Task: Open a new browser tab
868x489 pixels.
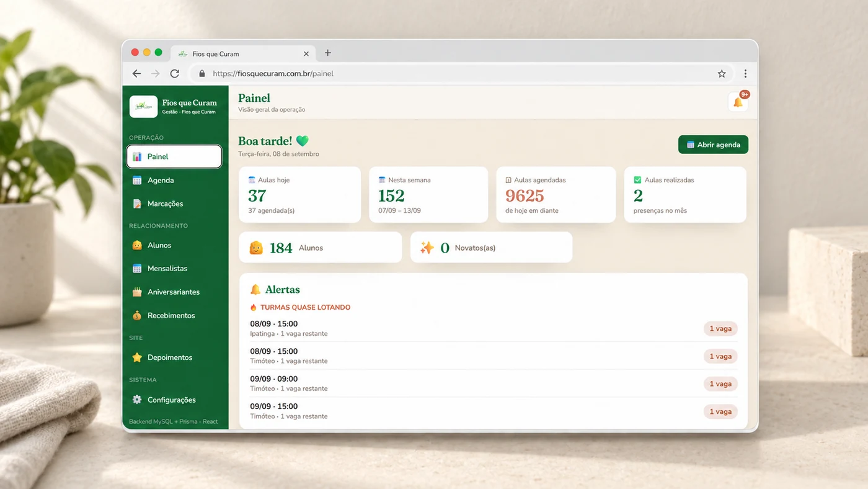Action: pyautogui.click(x=328, y=53)
